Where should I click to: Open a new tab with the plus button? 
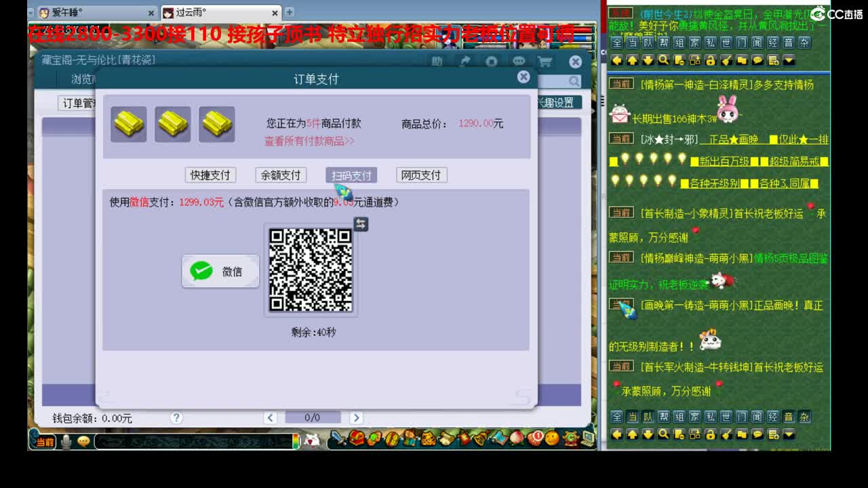click(x=289, y=12)
